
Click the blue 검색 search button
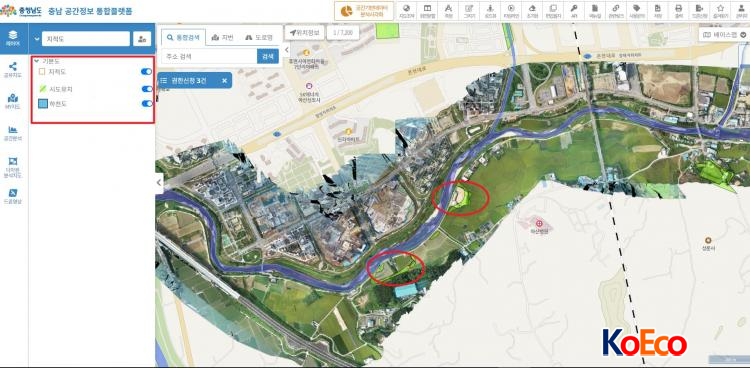[268, 56]
